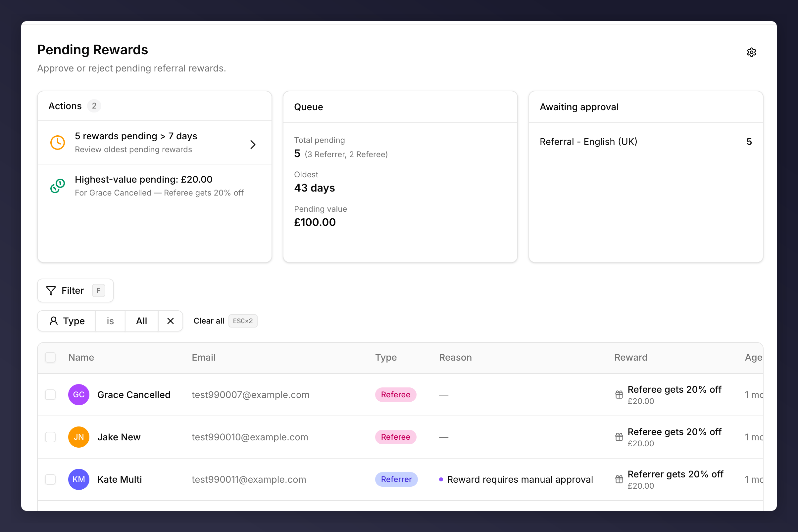Click the 'Type' label in filter chip
The image size is (798, 532).
pyautogui.click(x=74, y=321)
